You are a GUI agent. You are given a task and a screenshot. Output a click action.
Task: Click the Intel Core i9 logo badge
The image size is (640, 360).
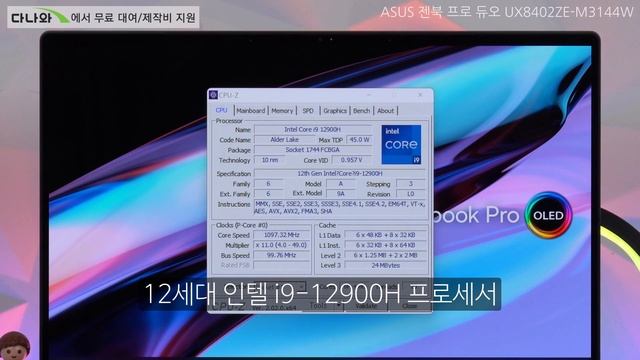[x=401, y=144]
